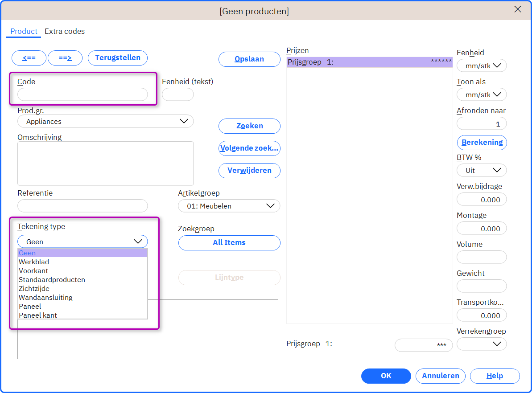This screenshot has height=393, width=532.
Task: Save the product with Opslaan
Action: [249, 59]
